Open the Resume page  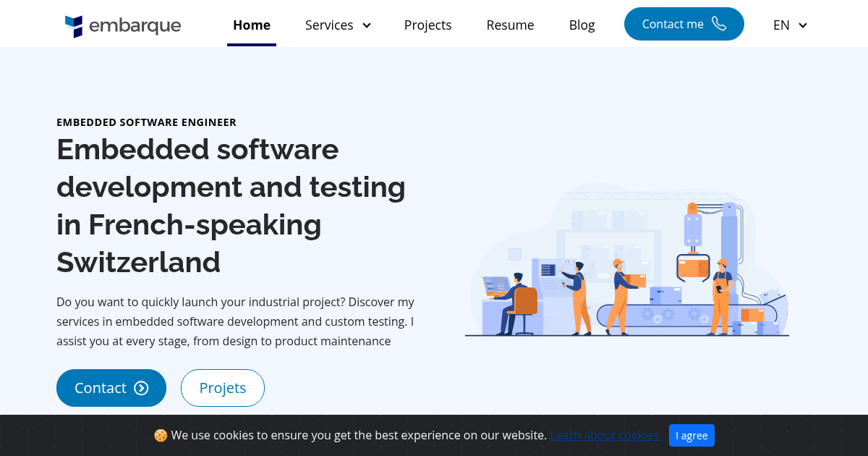(x=510, y=25)
